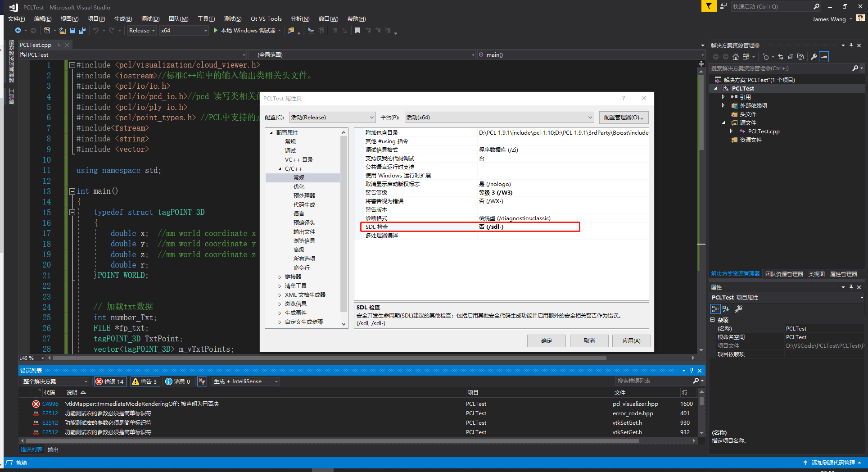Collapse the include block on code line 1
Viewport: 868px width, 472px height.
point(72,65)
